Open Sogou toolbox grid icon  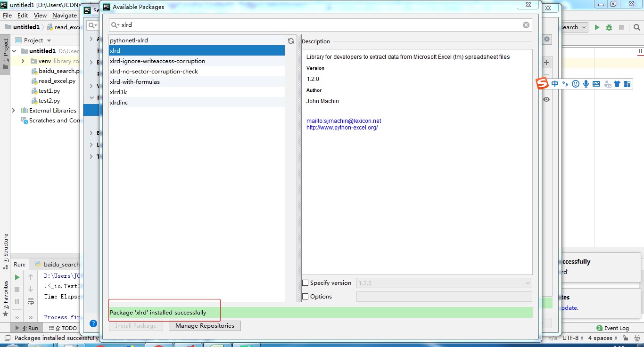click(x=627, y=84)
